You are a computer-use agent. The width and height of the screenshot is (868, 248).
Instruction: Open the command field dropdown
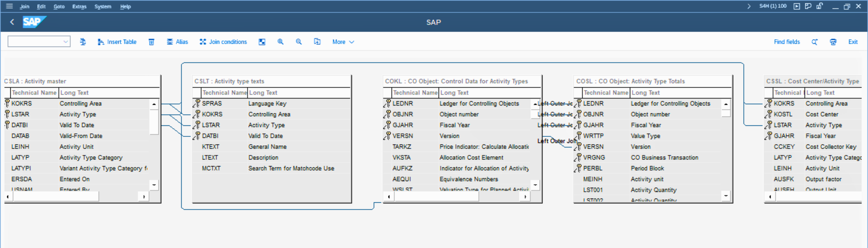[x=65, y=42]
